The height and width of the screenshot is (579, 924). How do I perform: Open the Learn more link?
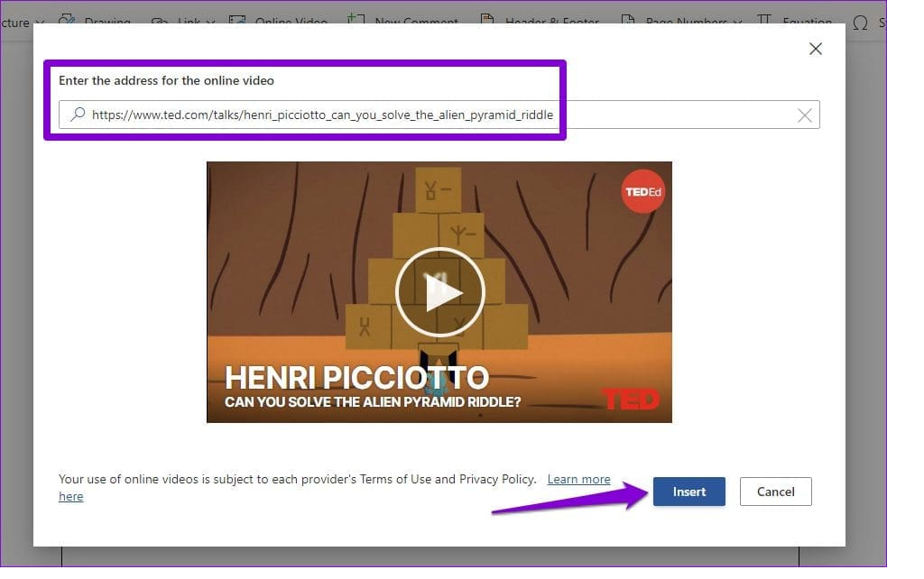(x=578, y=479)
